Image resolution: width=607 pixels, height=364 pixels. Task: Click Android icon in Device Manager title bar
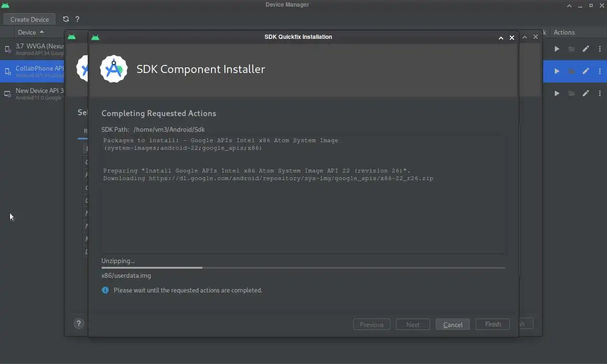click(x=5, y=5)
